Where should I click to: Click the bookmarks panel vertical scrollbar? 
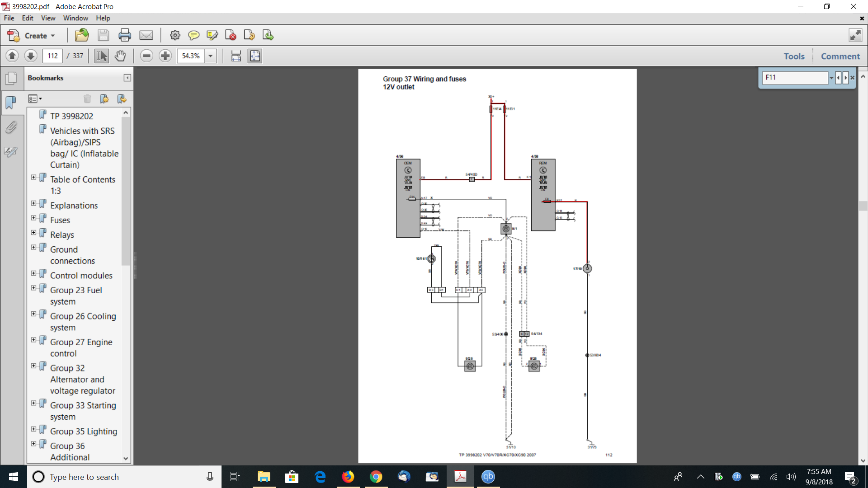point(126,190)
